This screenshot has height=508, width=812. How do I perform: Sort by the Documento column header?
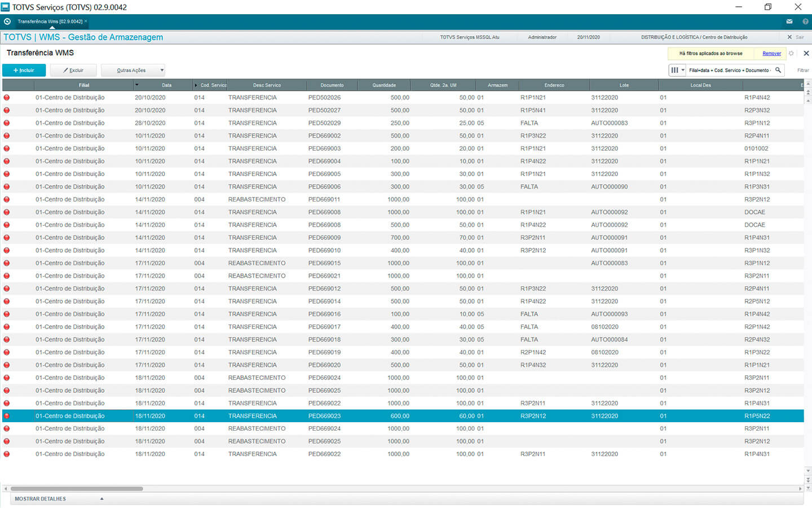(x=332, y=85)
